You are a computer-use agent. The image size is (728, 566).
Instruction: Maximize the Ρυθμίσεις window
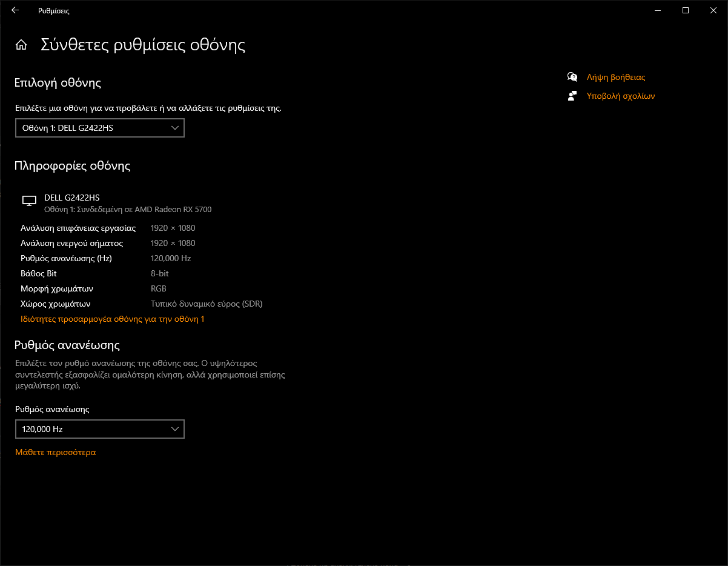[x=686, y=10]
